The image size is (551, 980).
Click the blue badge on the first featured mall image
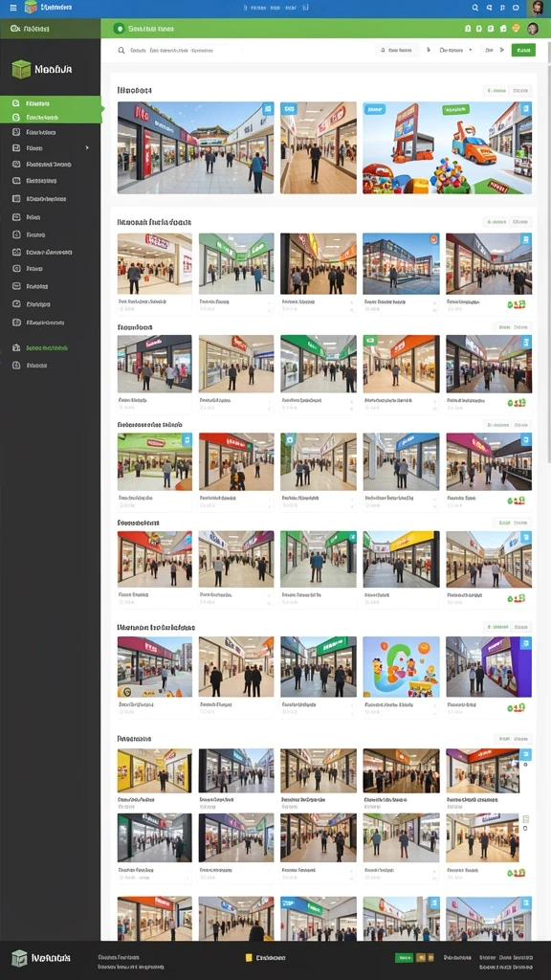tap(268, 108)
